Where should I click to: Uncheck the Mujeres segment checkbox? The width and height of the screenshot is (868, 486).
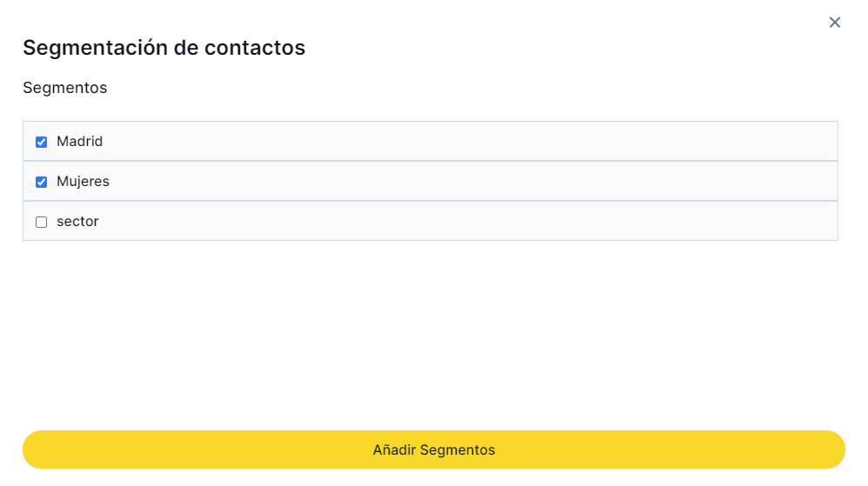click(41, 182)
